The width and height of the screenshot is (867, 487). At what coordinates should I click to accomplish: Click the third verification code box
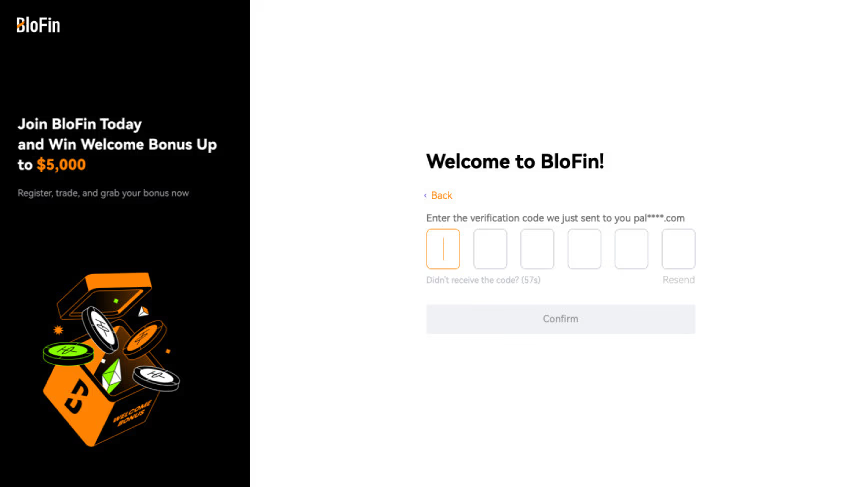537,249
